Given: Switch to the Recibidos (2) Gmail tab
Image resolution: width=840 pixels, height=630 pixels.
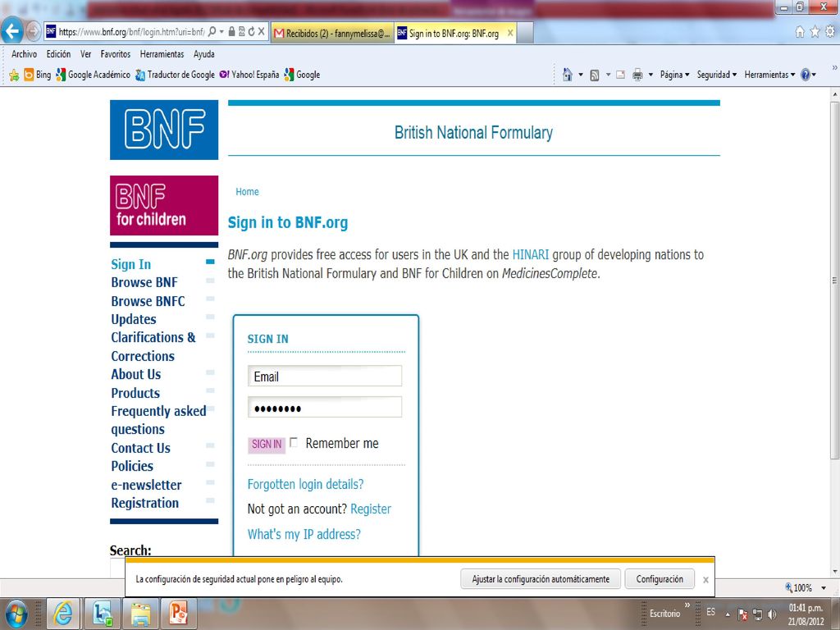Looking at the screenshot, I should [x=332, y=33].
